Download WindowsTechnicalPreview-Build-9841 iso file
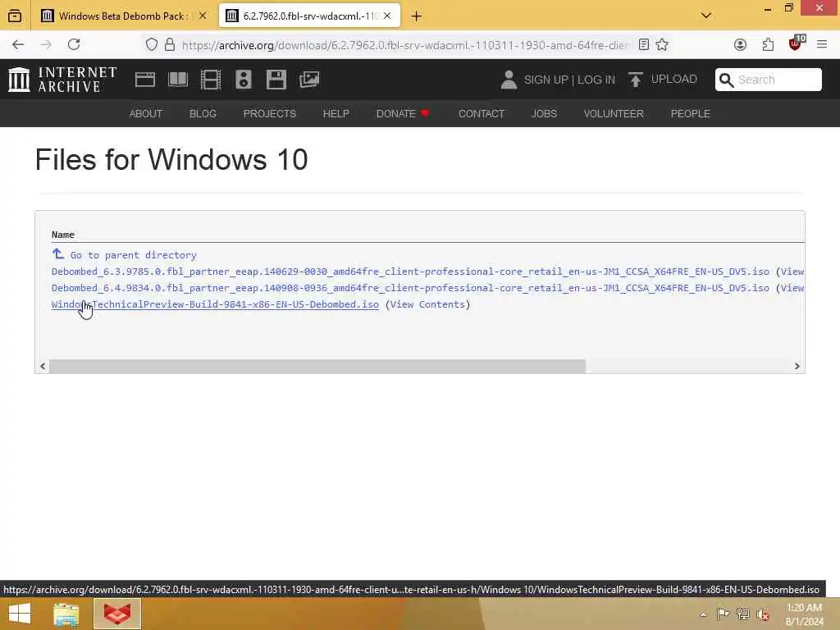This screenshot has width=840, height=630. 215,304
